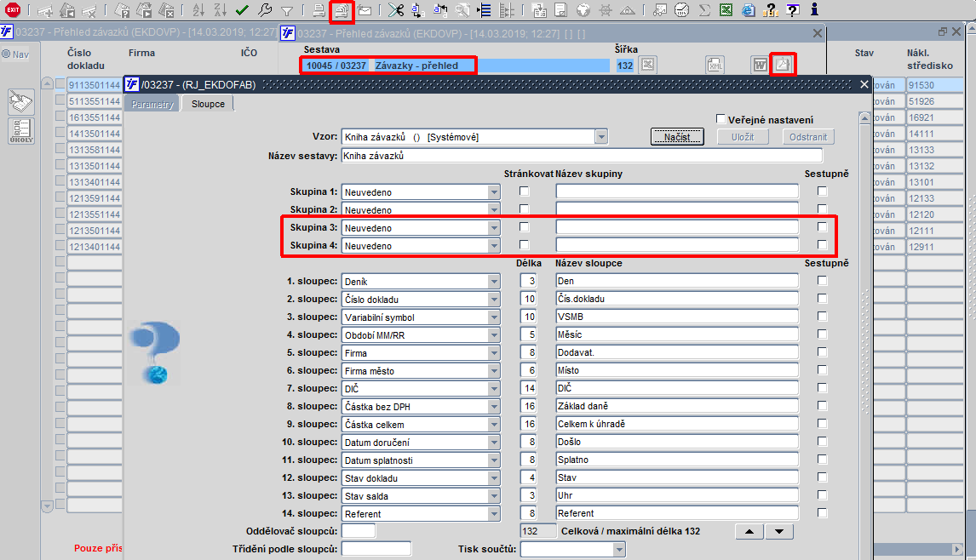
Task: Enable the Veřejné nastavení checkbox
Action: click(x=721, y=119)
